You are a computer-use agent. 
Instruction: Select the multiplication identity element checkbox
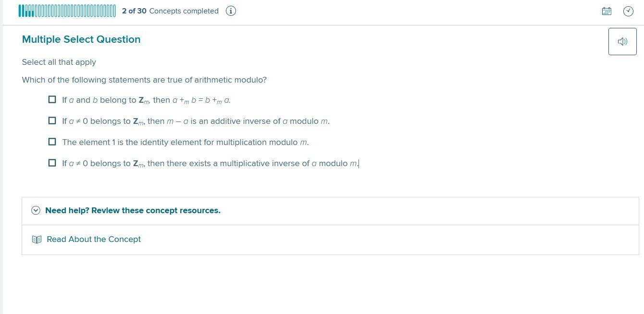point(52,142)
